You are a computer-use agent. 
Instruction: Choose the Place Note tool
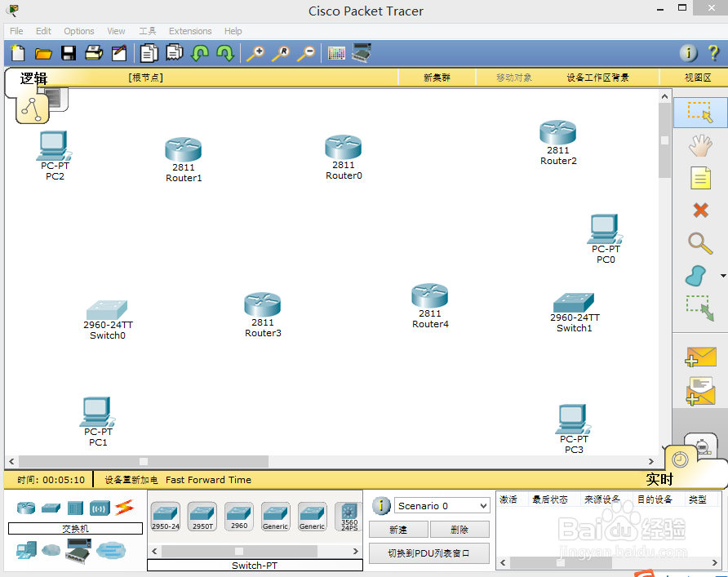[x=700, y=178]
